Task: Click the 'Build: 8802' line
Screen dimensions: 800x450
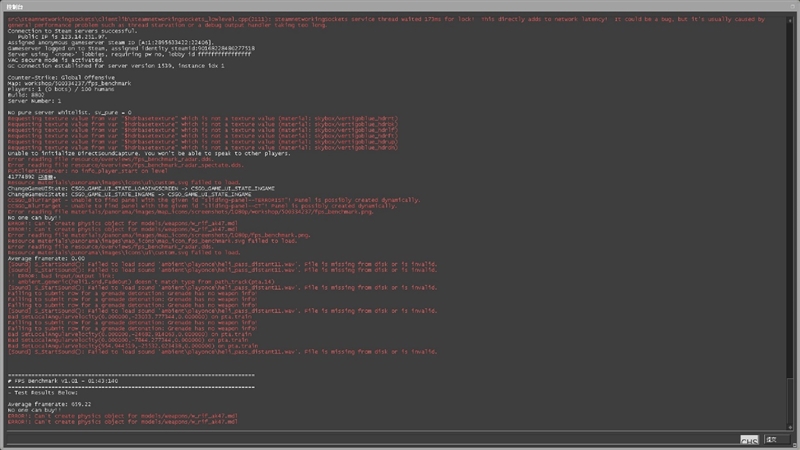Action: [26, 95]
